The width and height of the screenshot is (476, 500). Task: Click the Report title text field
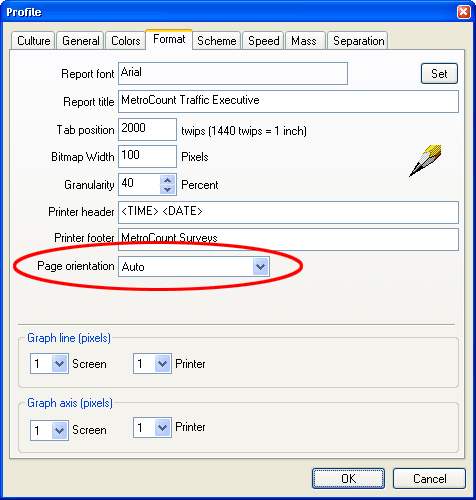288,101
